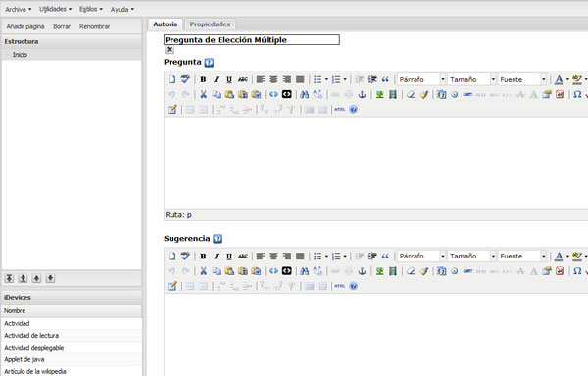Viewport: 588px width, 376px height.
Task: Click the insert image icon in Sugerencia toolbar
Action: 380,271
